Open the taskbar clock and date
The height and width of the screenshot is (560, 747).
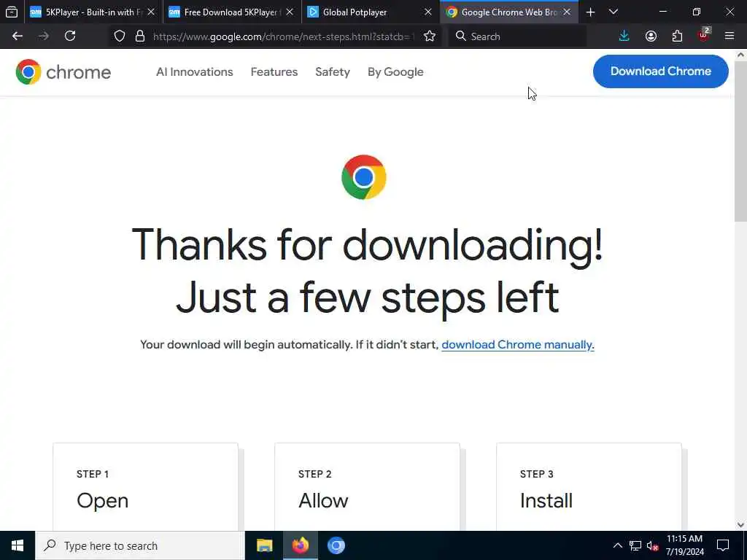(x=684, y=545)
